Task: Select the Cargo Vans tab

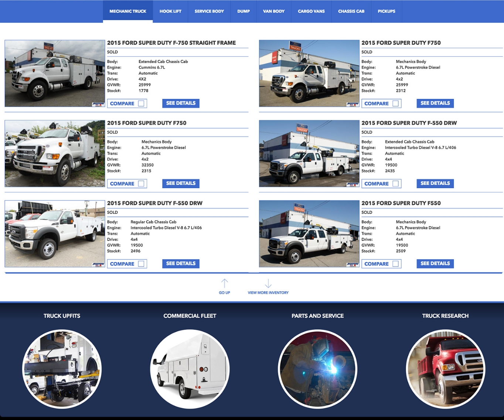Action: pyautogui.click(x=311, y=11)
